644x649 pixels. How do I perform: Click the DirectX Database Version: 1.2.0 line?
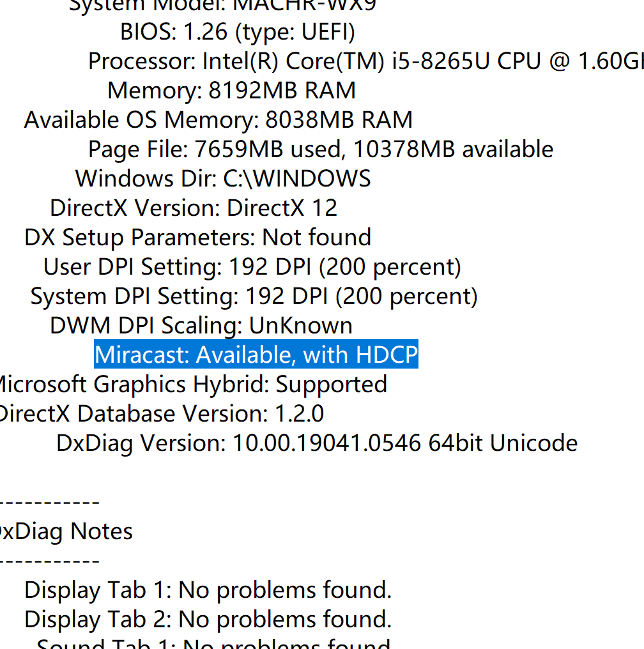(x=162, y=414)
